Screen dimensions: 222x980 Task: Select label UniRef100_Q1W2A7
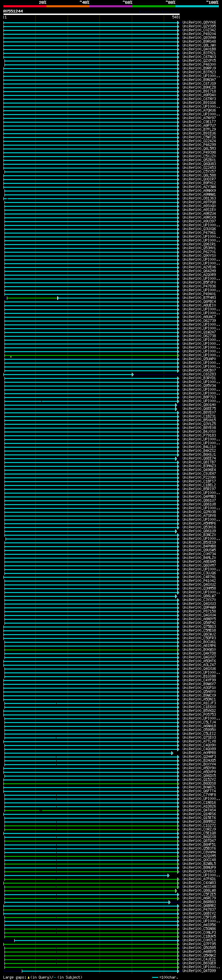199,332
